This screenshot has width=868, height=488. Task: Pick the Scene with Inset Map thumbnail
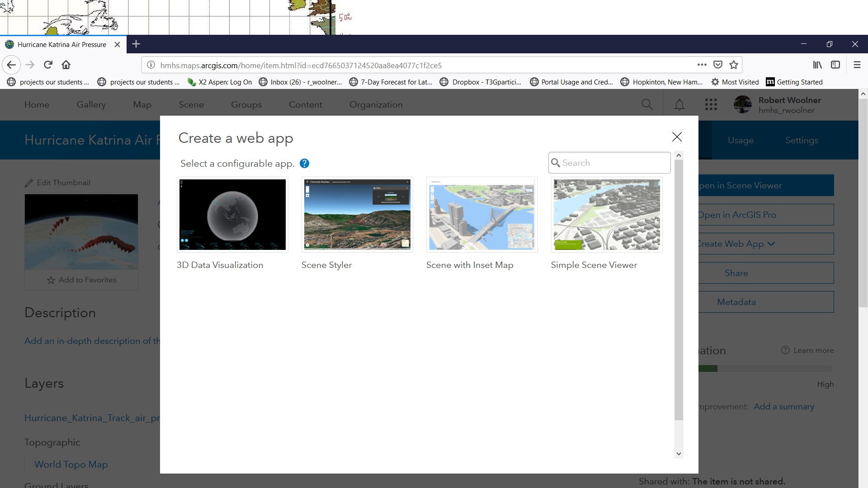pos(482,215)
